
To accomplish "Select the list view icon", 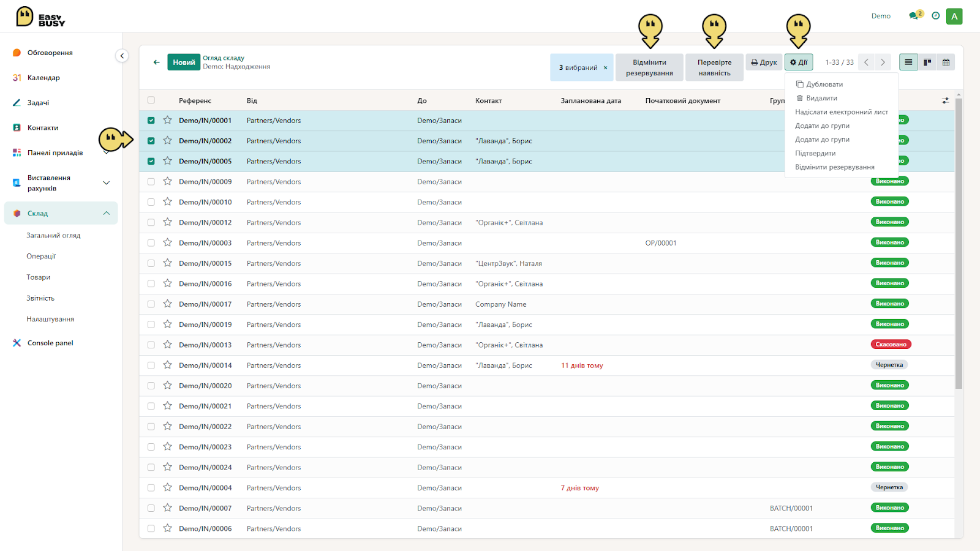I will tap(908, 62).
